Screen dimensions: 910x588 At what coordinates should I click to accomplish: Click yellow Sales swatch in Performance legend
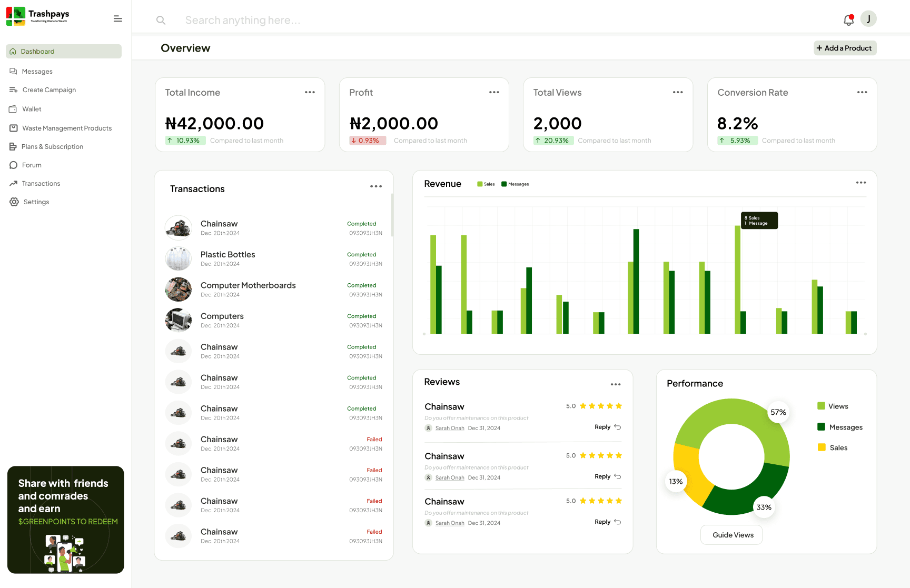pyautogui.click(x=822, y=447)
